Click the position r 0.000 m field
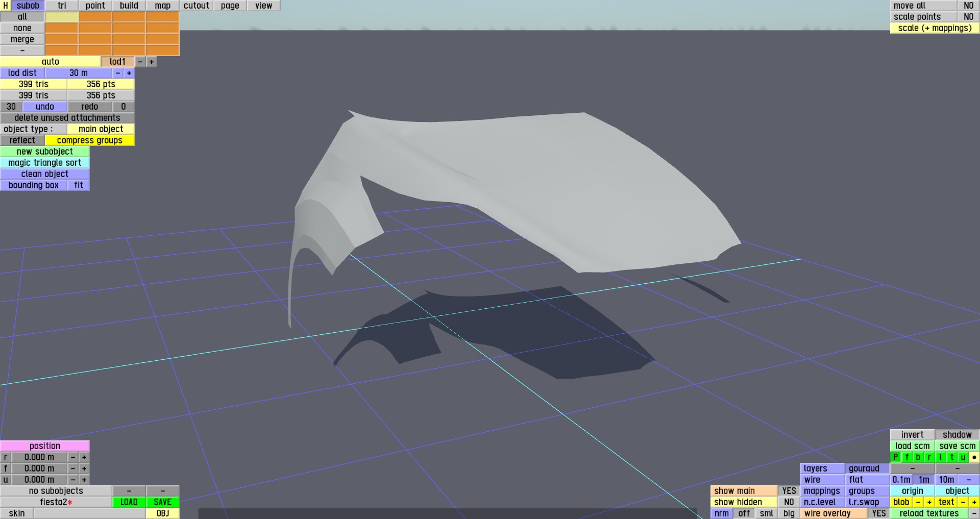980x519 pixels. [x=39, y=457]
